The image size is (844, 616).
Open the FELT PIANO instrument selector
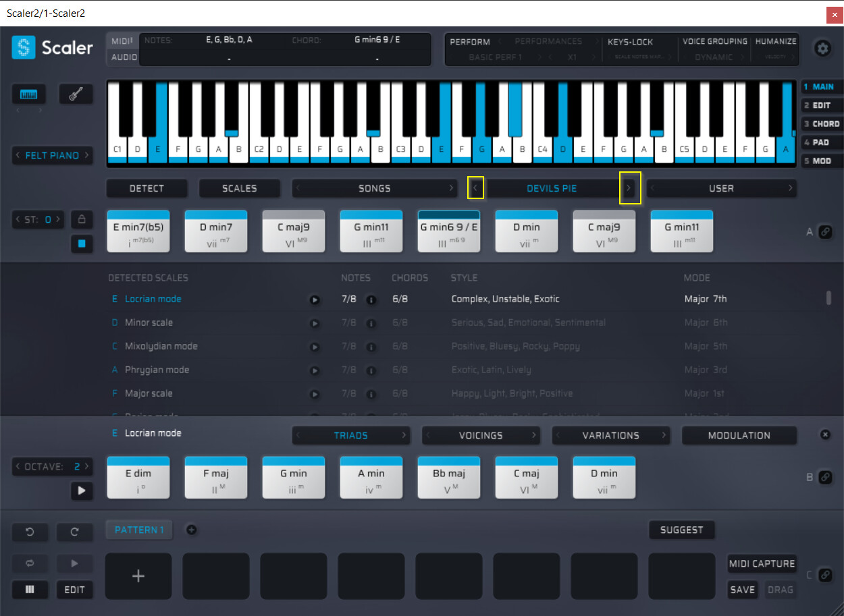tap(53, 155)
